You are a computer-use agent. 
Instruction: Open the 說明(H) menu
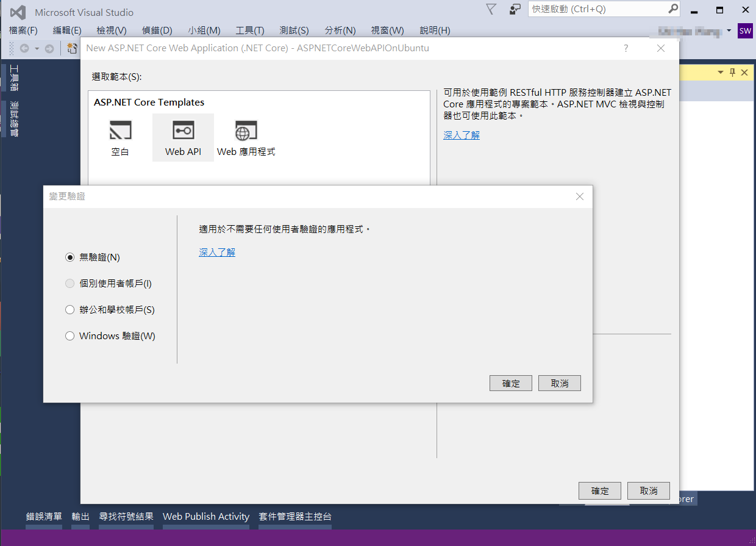point(435,31)
